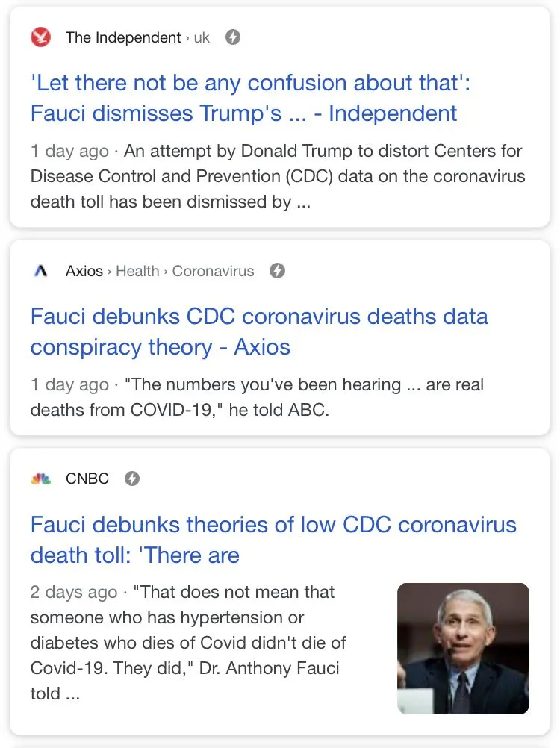The height and width of the screenshot is (748, 560).
Task: Open 'Fauci debunks CDC coronavirus deaths data conspiracy theory' headline
Action: pos(258,331)
